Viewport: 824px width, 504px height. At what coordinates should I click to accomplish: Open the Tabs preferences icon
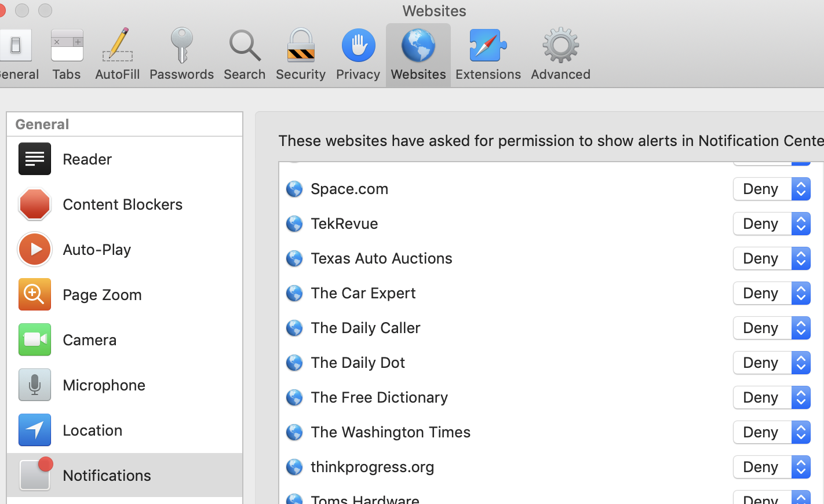(67, 45)
